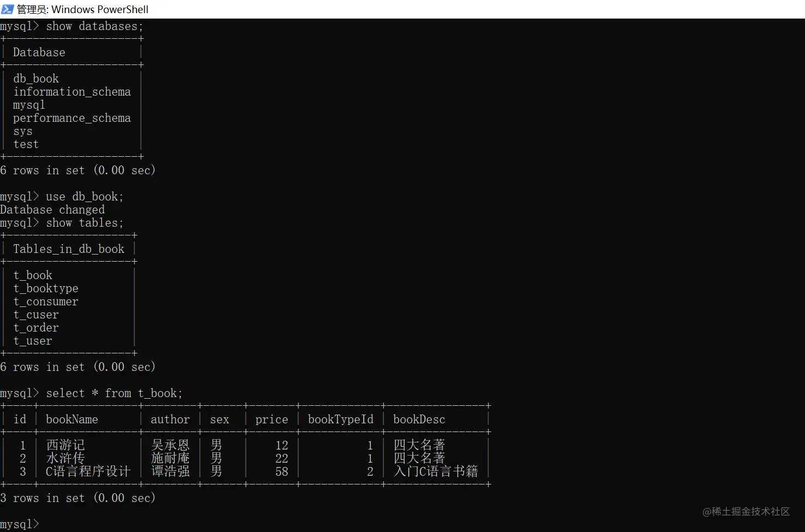
Task: Click the 'sex' column header
Action: [220, 419]
